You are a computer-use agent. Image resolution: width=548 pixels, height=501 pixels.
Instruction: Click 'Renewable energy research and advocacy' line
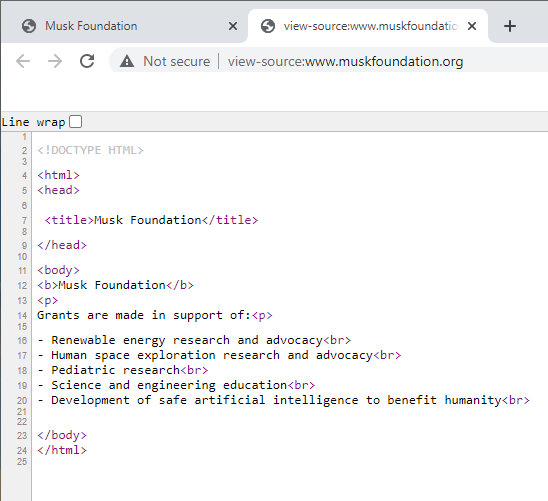pyautogui.click(x=194, y=340)
